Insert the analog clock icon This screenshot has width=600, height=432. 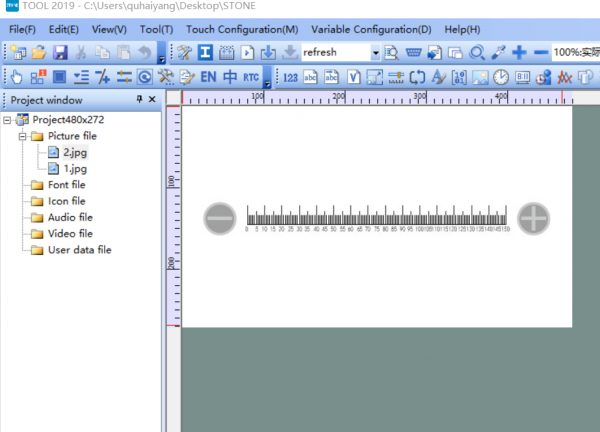[501, 77]
